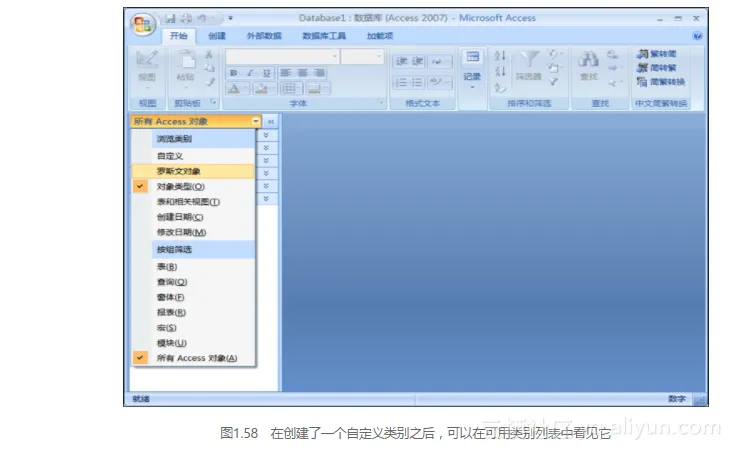Click the 查找 binoculars icon
The image size is (732, 451).
[x=589, y=59]
